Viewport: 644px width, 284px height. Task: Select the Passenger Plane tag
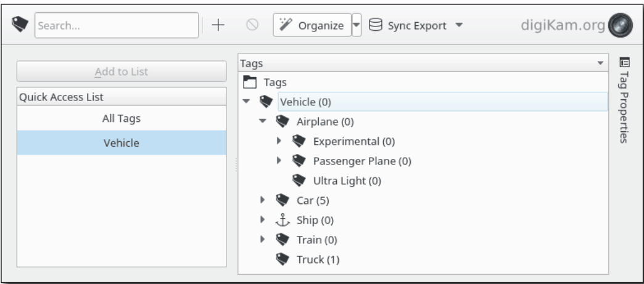coord(361,161)
